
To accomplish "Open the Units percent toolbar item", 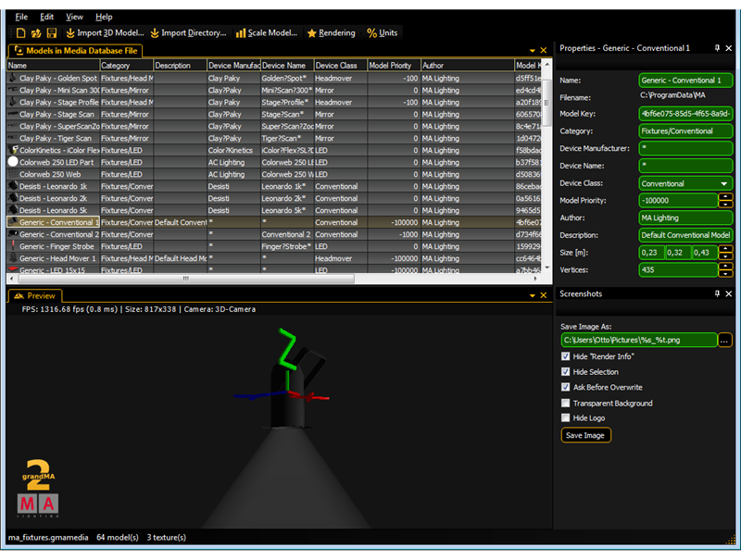I will click(383, 33).
